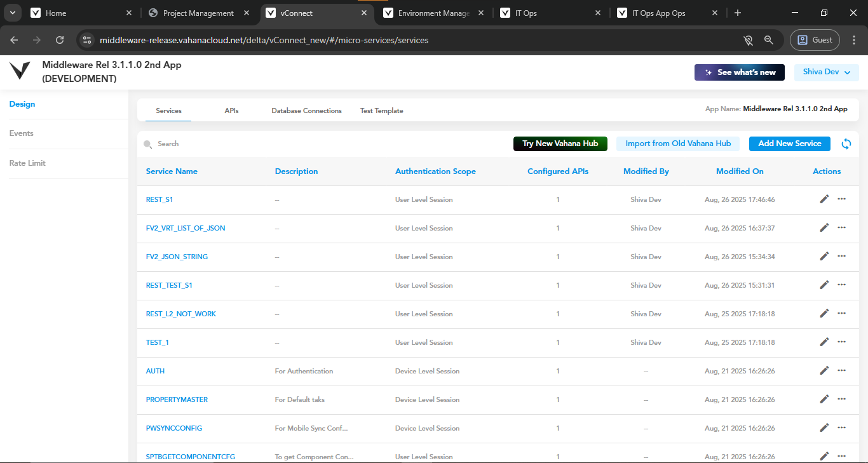Click the browser address bar URL
The image size is (868, 463).
point(264,40)
